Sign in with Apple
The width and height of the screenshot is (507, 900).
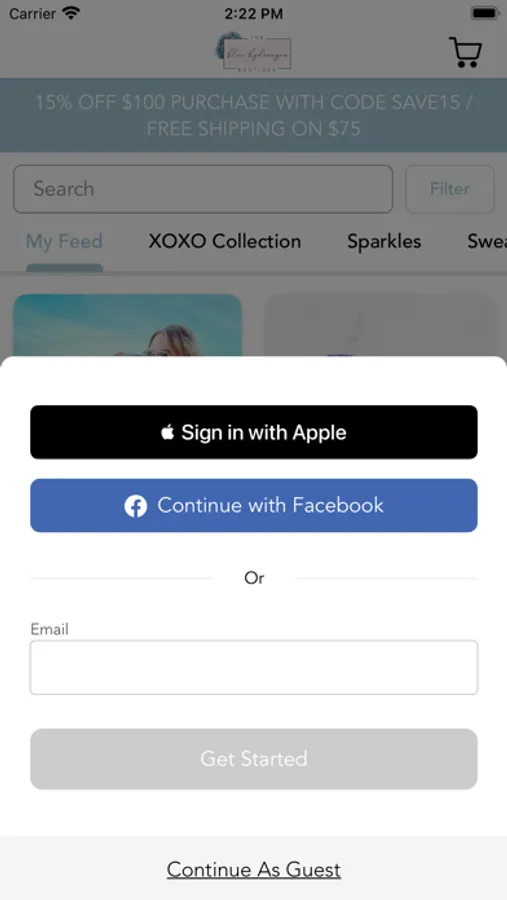click(254, 432)
